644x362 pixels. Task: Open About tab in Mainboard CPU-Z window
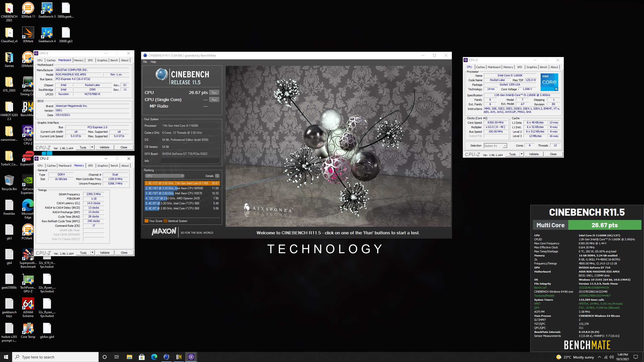tap(125, 60)
